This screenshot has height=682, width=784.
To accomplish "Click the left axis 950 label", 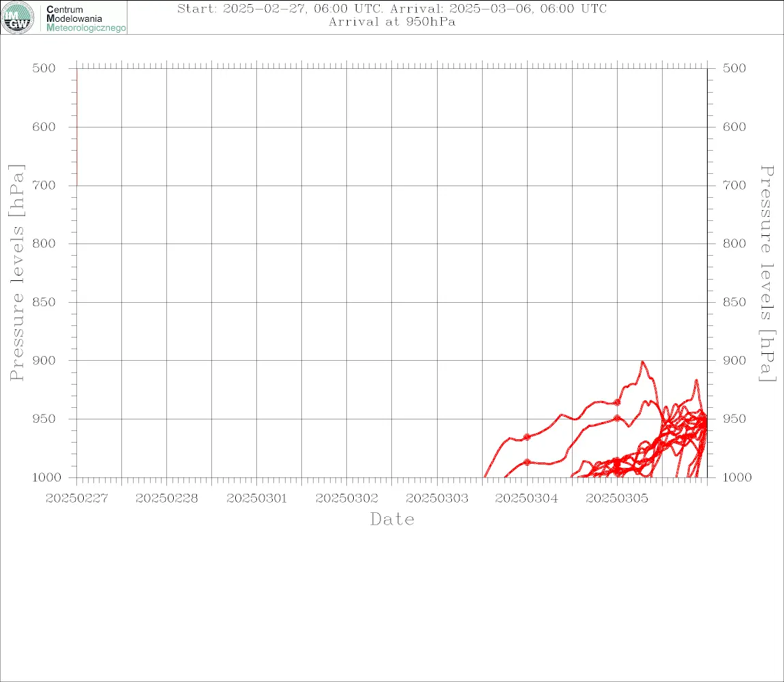I will click(x=44, y=418).
